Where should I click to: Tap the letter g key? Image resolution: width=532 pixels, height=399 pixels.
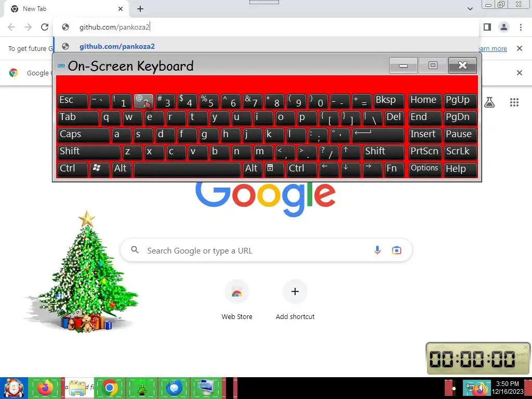click(x=209, y=135)
